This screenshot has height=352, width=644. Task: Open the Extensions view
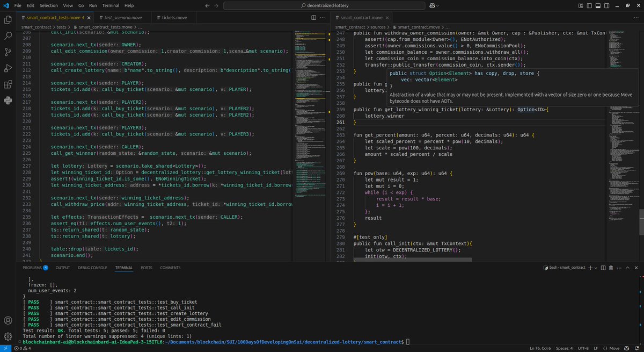point(8,84)
